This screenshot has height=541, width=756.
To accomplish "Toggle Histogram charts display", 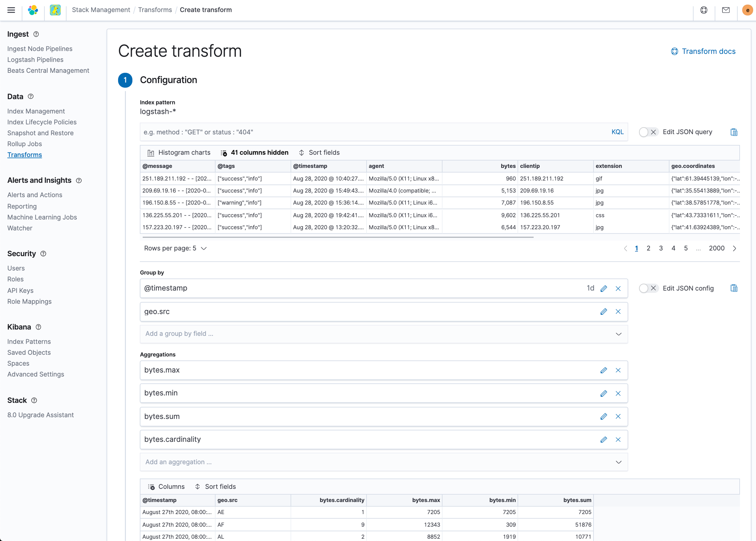I will pos(179,153).
